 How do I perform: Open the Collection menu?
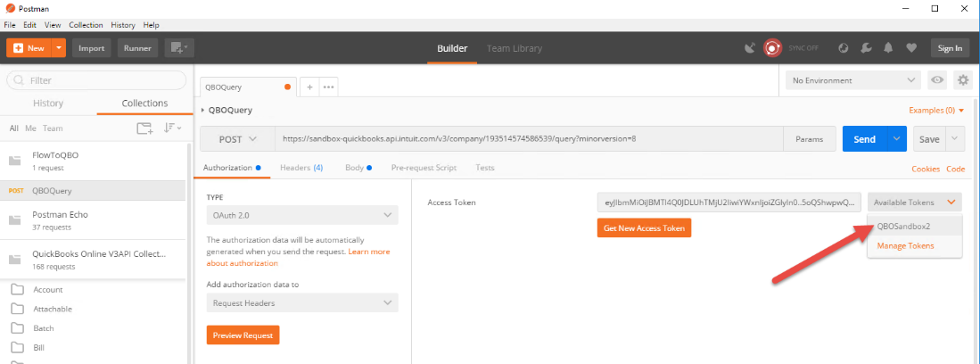86,25
